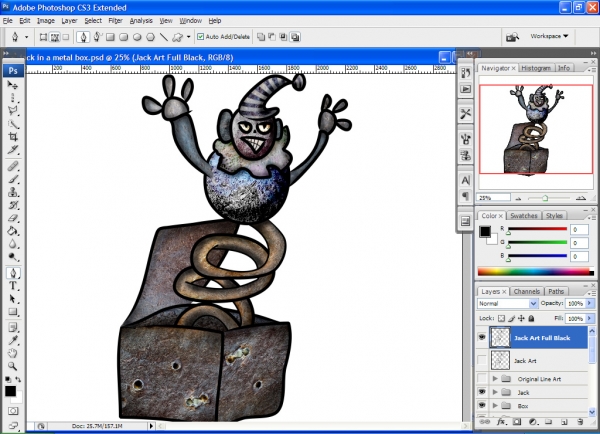
Task: Choose Rectangle shape in options bar
Action: (110, 37)
